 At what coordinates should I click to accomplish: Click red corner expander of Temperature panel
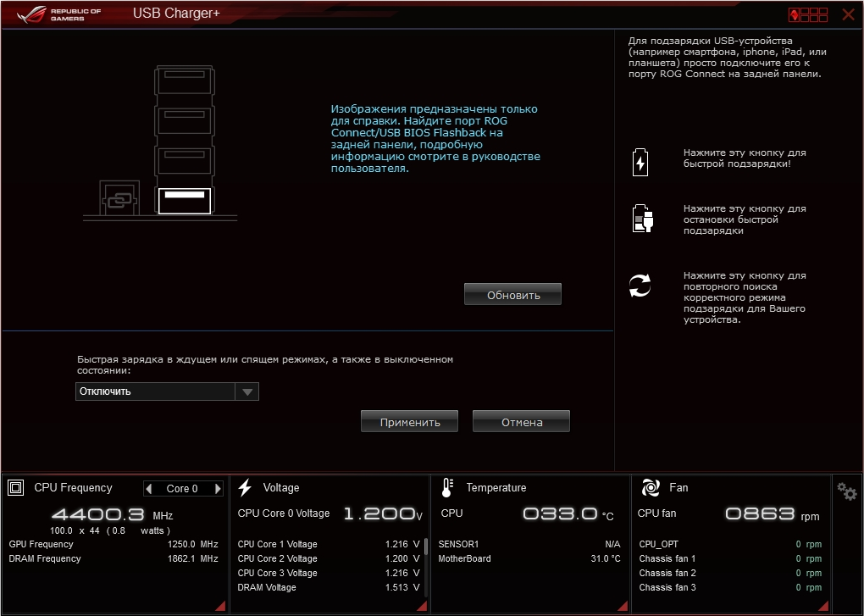pyautogui.click(x=623, y=606)
